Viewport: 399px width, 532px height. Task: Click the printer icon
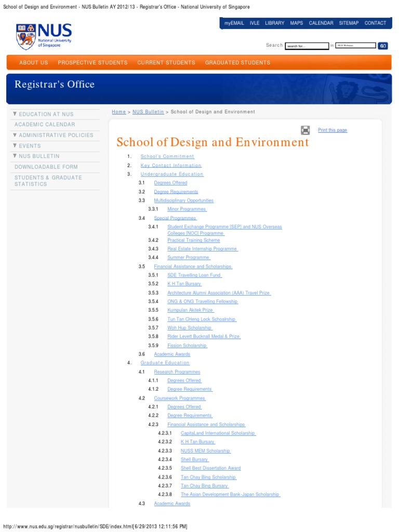coord(305,130)
